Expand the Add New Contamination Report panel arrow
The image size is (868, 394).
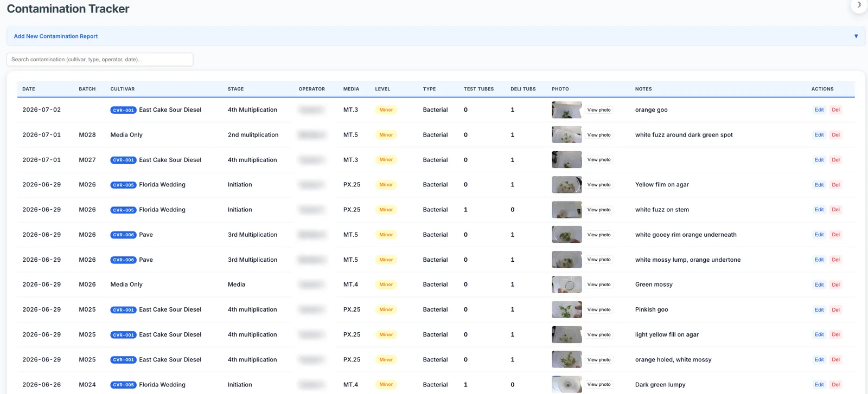856,36
